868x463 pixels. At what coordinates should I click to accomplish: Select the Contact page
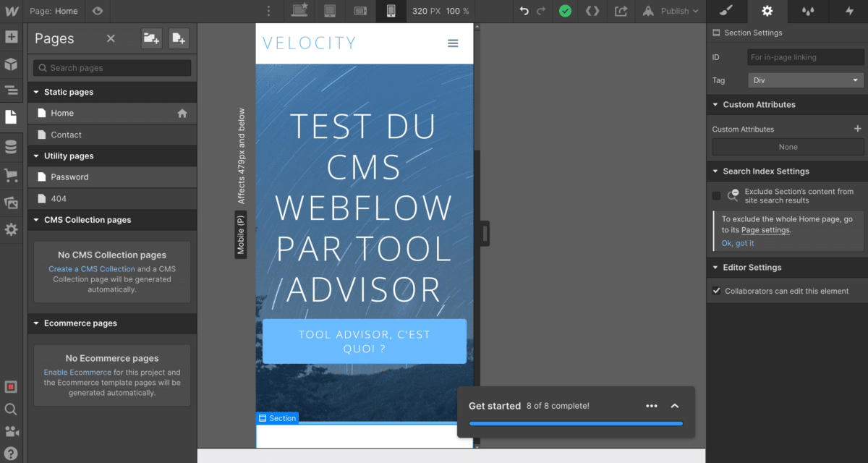click(x=112, y=135)
